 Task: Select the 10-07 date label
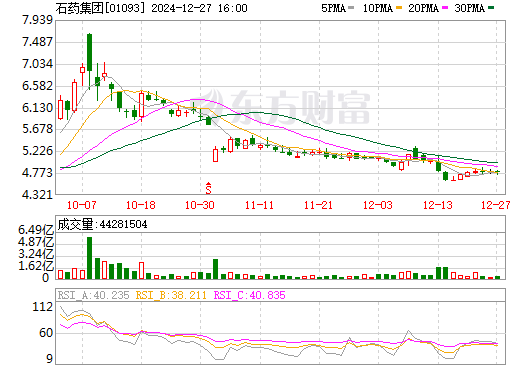(82, 205)
